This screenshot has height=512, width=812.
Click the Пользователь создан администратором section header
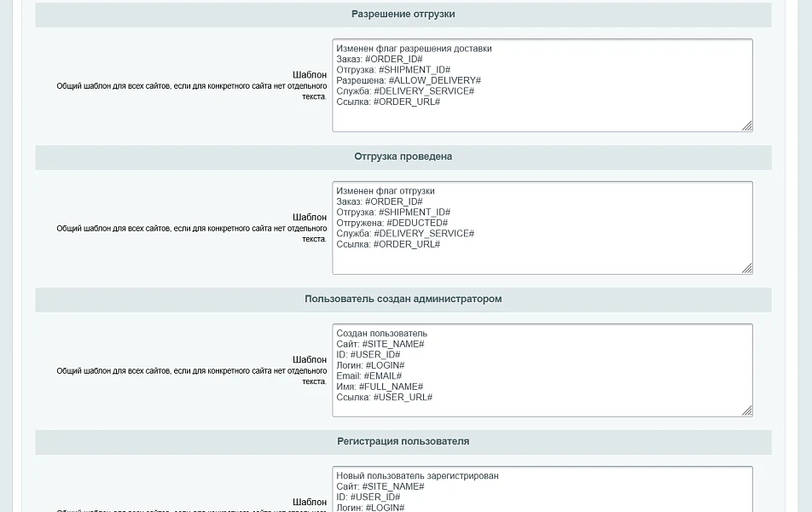[x=403, y=300]
